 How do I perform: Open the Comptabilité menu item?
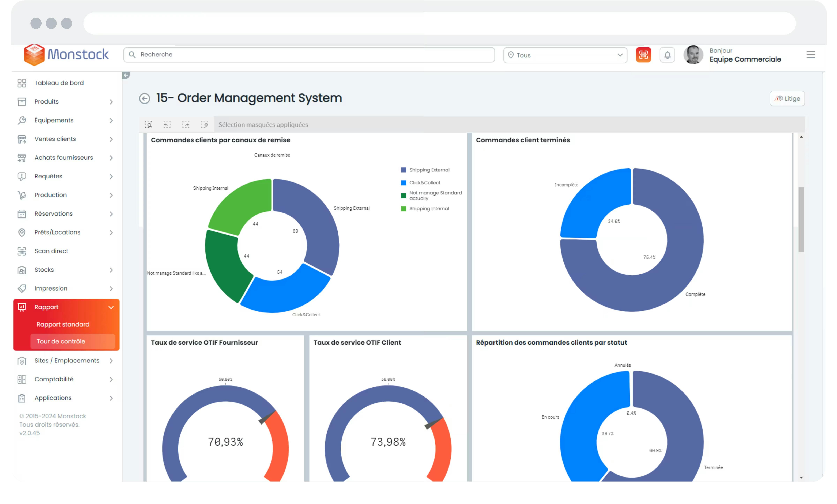54,379
